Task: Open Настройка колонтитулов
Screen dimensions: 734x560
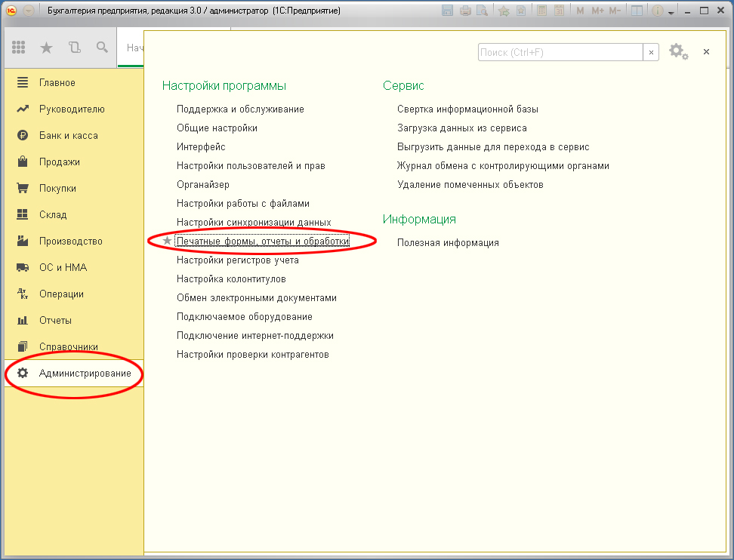Action: [x=231, y=279]
